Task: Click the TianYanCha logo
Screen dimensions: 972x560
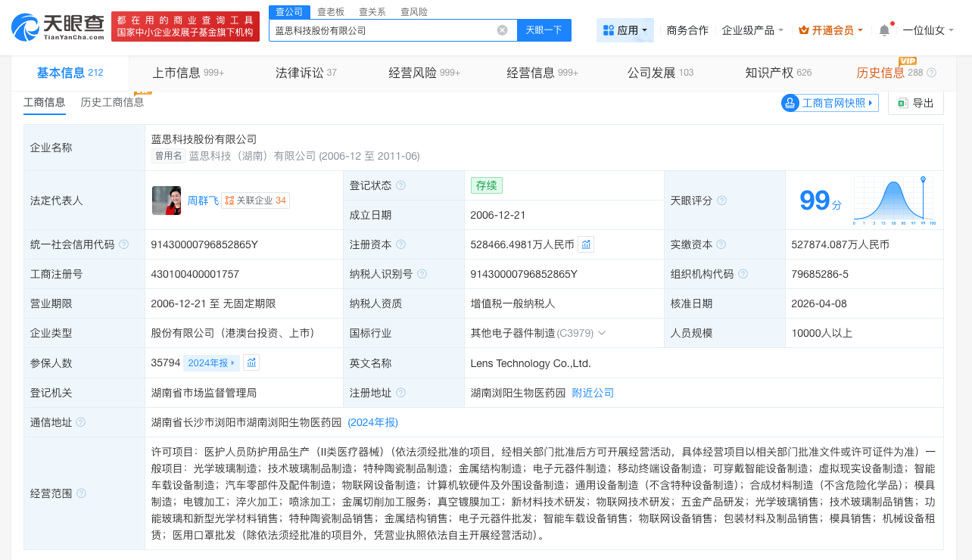Action: tap(58, 27)
